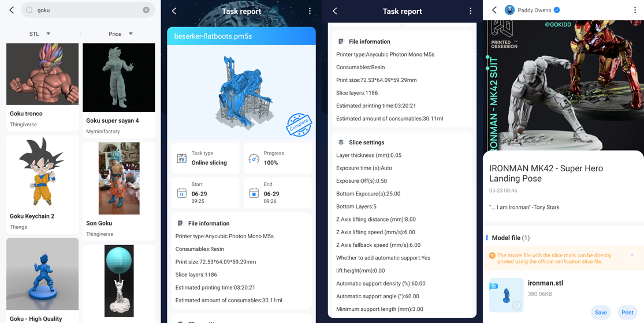
Task: Save the ironman.stl file
Action: coord(601,313)
